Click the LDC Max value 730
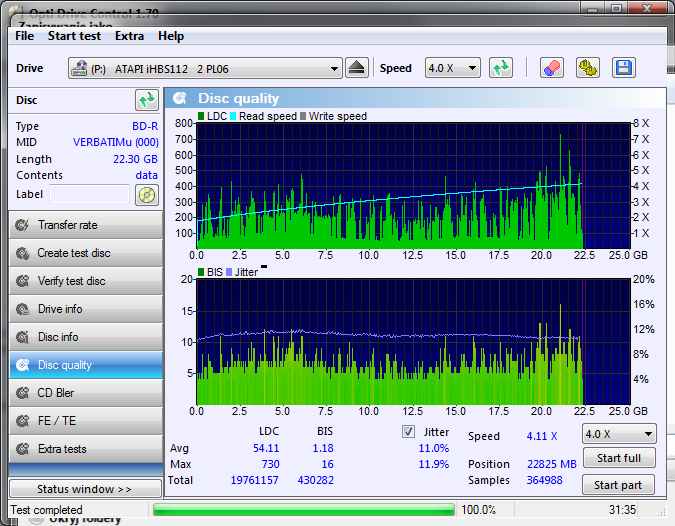The image size is (675, 526). point(270,464)
